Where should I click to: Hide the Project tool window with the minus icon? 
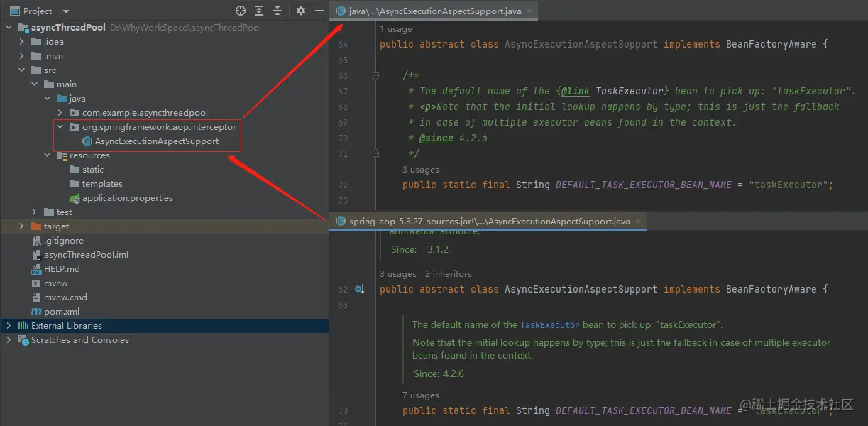[x=319, y=11]
